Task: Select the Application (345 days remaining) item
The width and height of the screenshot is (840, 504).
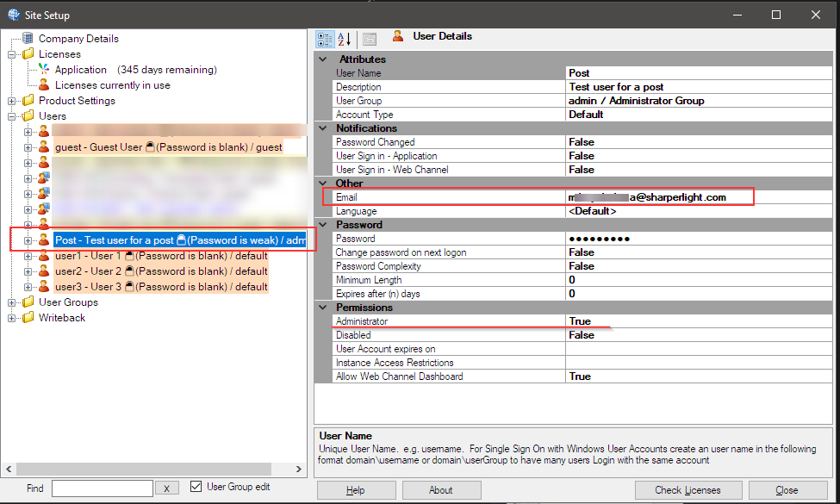Action: pyautogui.click(x=135, y=70)
